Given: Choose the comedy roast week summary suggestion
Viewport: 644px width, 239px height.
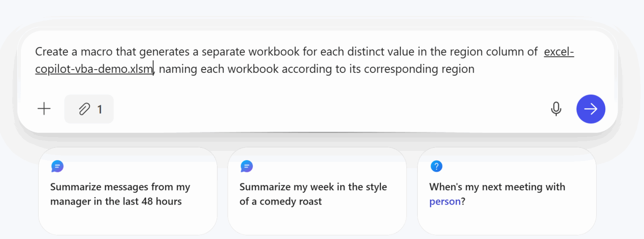Looking at the screenshot, I should pos(313,194).
